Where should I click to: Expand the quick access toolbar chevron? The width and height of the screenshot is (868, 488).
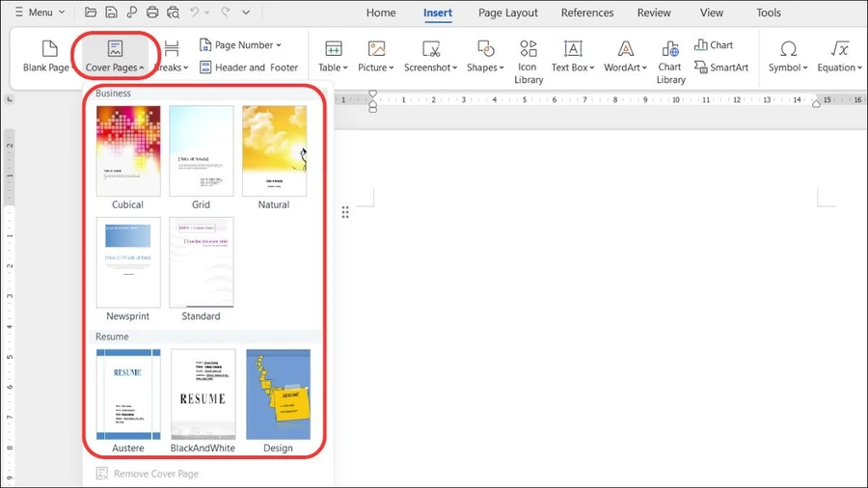246,13
